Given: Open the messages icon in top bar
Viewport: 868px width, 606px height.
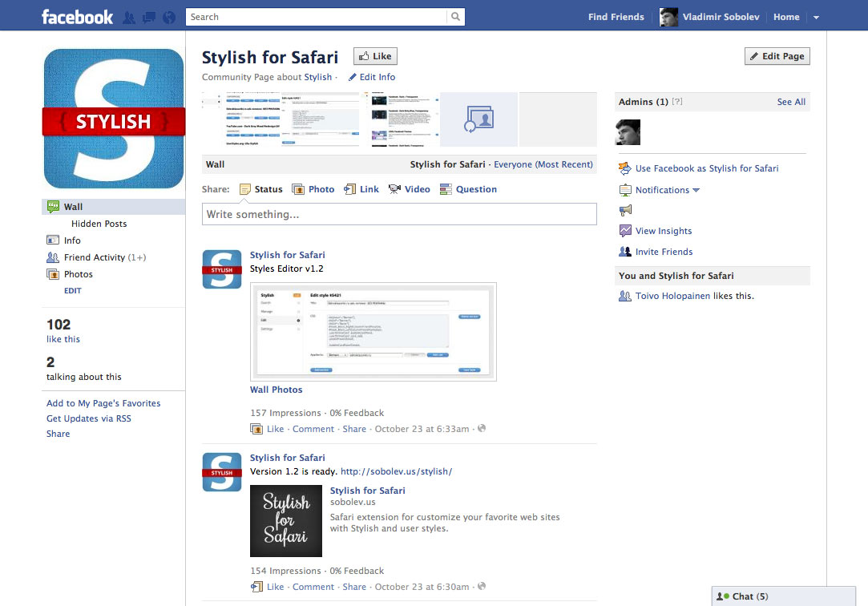Looking at the screenshot, I should (148, 16).
